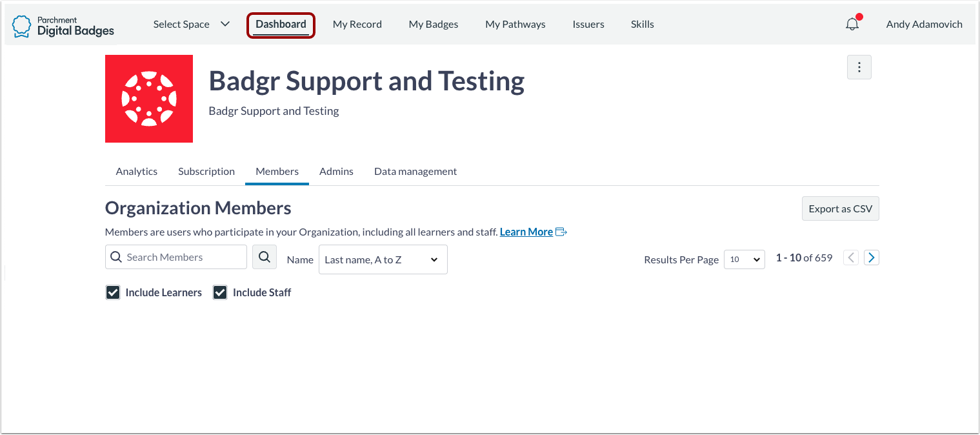Open the three-dot organization options menu
980x435 pixels.
point(859,67)
